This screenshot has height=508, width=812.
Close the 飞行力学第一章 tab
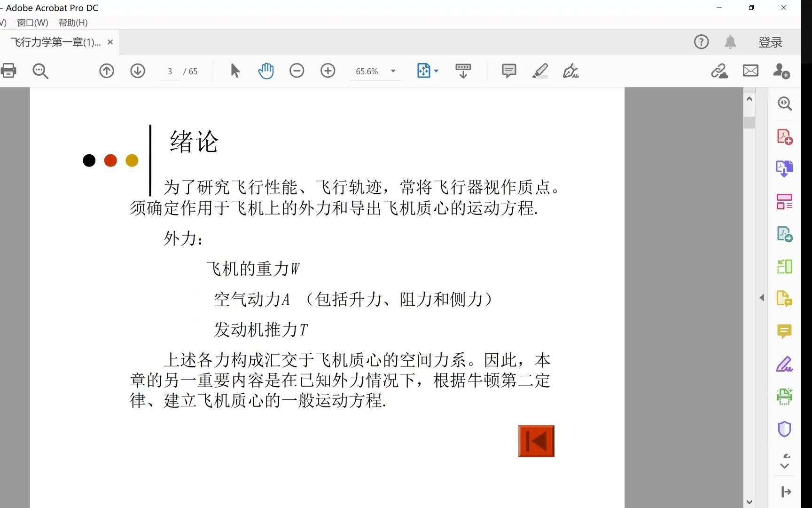(x=110, y=42)
